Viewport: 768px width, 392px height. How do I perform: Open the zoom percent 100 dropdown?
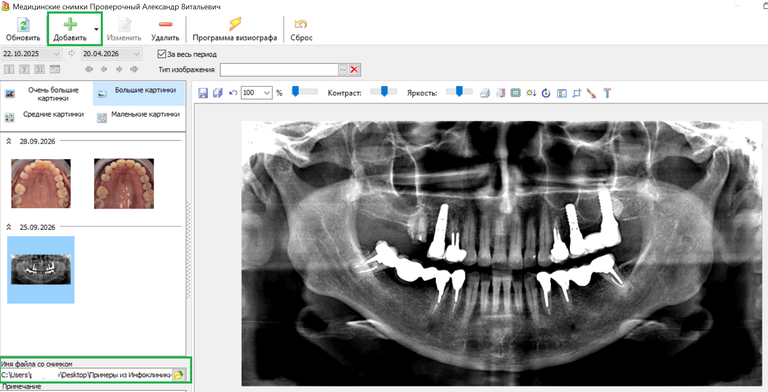tap(267, 93)
